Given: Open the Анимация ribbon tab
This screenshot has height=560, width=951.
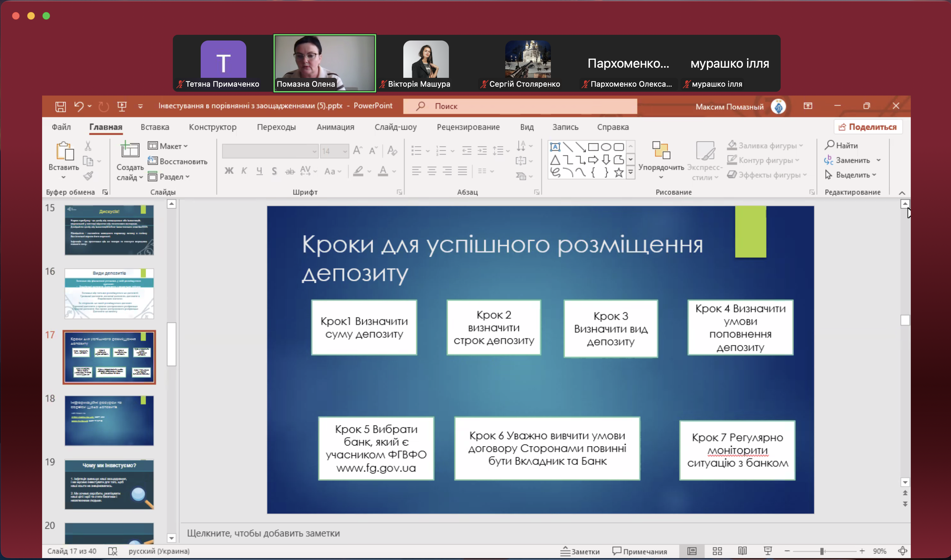Looking at the screenshot, I should (335, 127).
